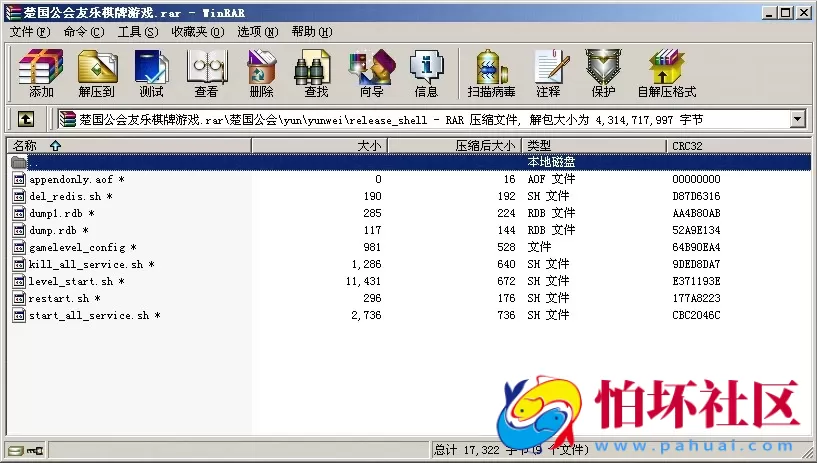The width and height of the screenshot is (817, 463).
Task: Go up one folder level arrow
Action: pyautogui.click(x=26, y=119)
